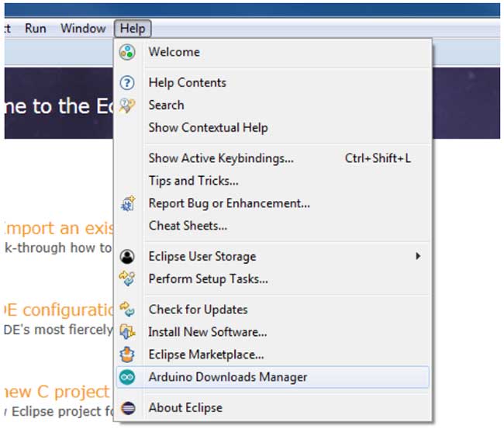Click the Install New Software icon
This screenshot has height=429, width=504.
128,332
